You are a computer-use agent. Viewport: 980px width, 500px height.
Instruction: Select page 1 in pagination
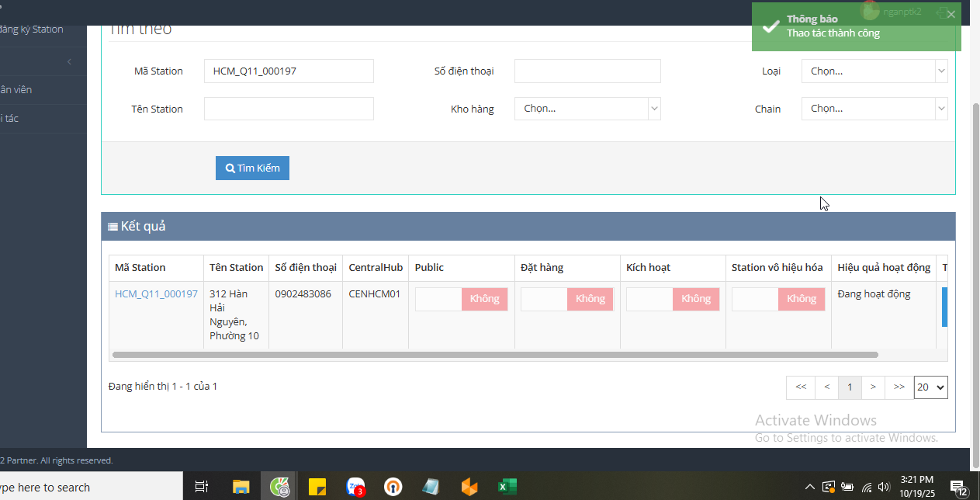850,387
